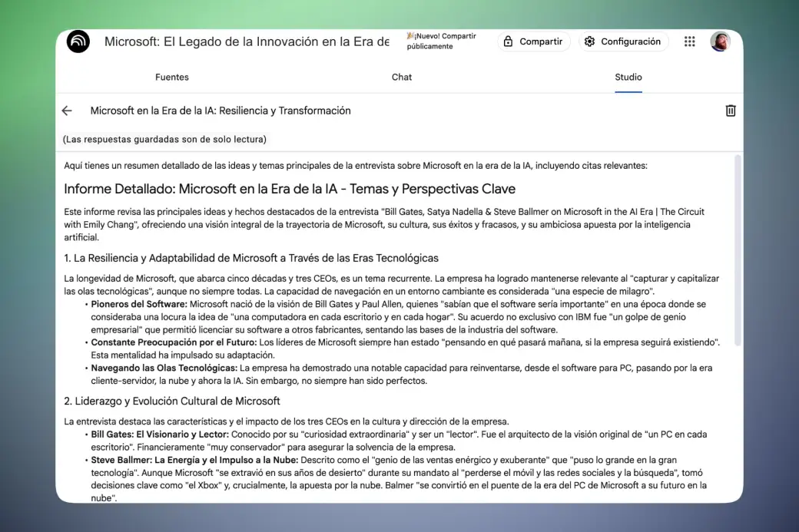Viewport: 799px width, 532px height.
Task: Open the user profile avatar
Action: point(720,41)
